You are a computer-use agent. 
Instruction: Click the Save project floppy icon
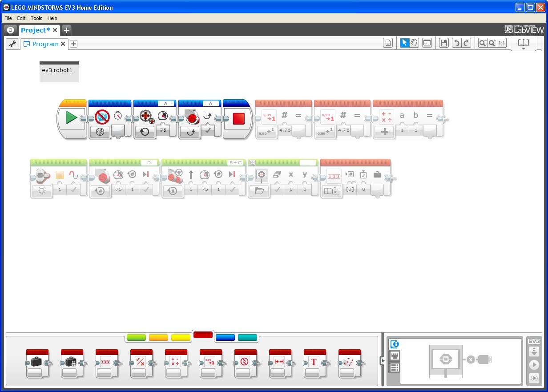point(443,43)
